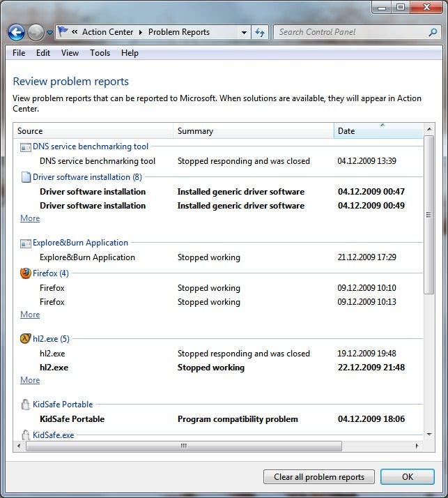Open the File menu
Viewport: 448px width, 498px height.
[x=19, y=53]
